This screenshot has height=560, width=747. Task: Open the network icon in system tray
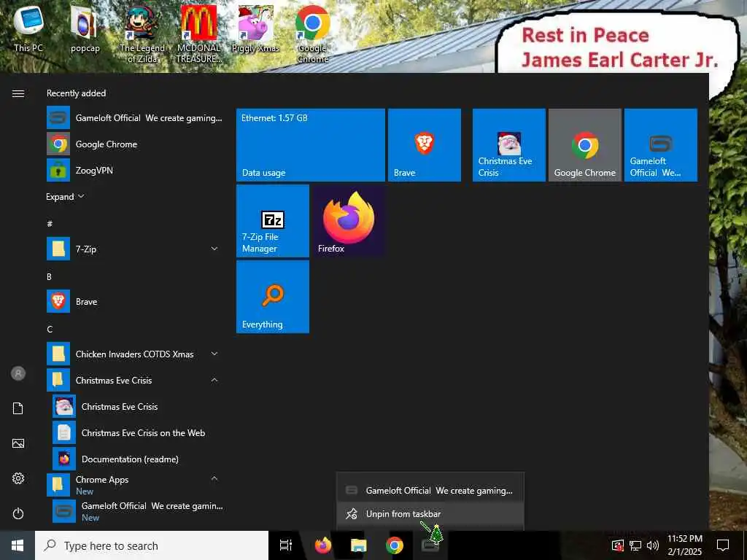click(x=635, y=545)
